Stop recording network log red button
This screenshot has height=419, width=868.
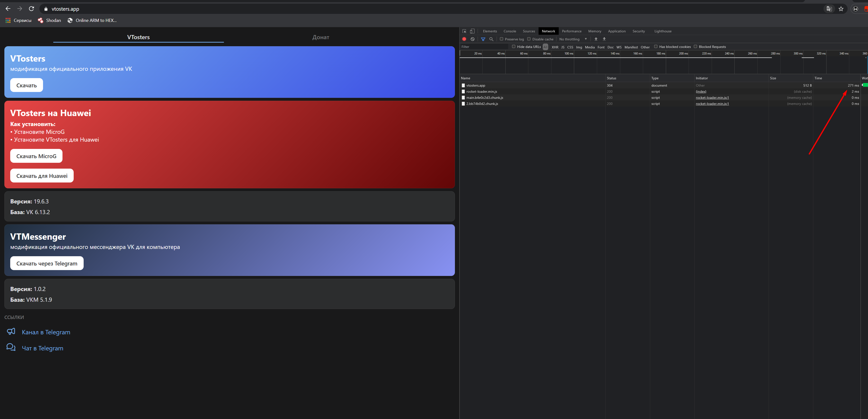click(x=464, y=39)
